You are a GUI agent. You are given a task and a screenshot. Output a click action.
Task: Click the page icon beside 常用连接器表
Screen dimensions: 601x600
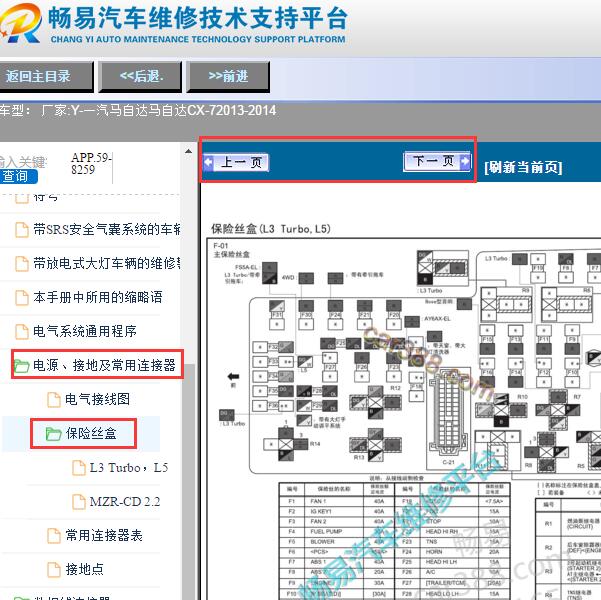pyautogui.click(x=54, y=536)
